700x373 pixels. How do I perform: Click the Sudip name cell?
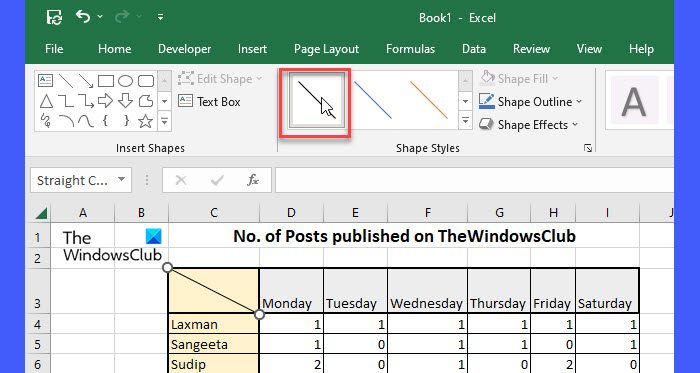coord(213,365)
